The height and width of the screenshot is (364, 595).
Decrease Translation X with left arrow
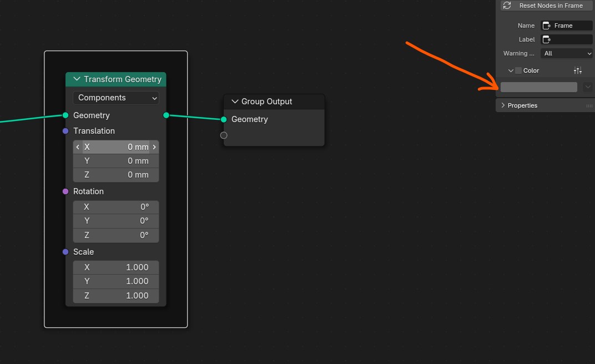click(x=78, y=146)
